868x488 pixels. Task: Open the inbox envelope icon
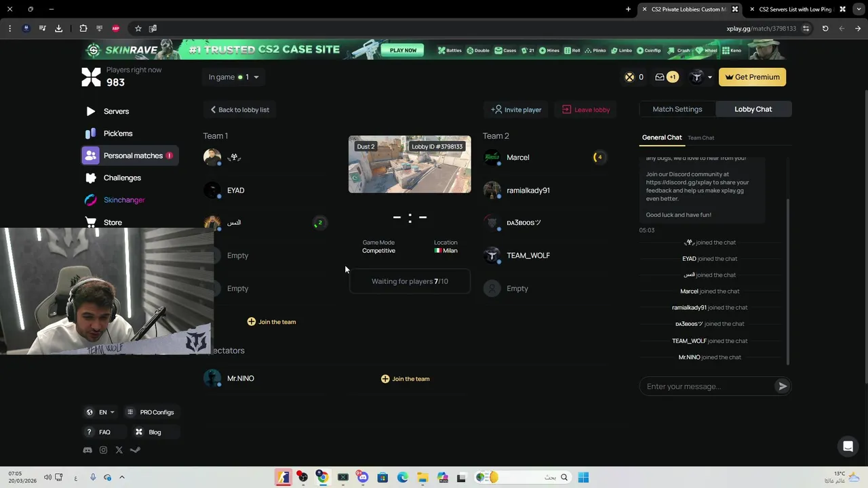tap(659, 77)
